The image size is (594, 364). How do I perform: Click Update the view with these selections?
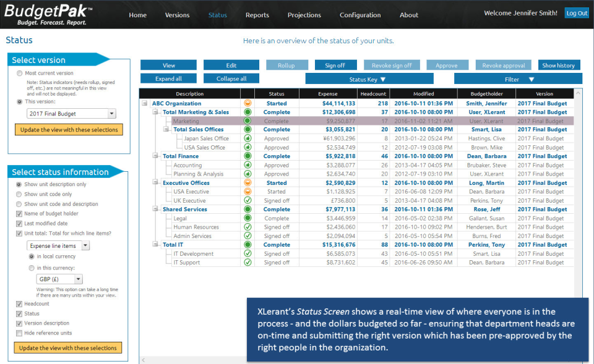pyautogui.click(x=68, y=129)
